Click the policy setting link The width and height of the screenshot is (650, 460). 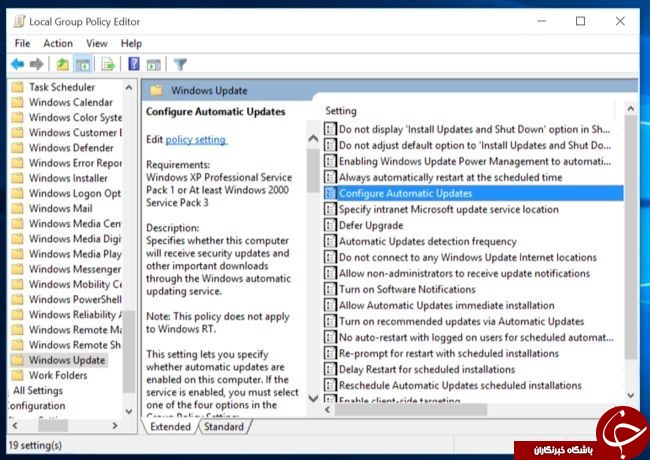(196, 140)
